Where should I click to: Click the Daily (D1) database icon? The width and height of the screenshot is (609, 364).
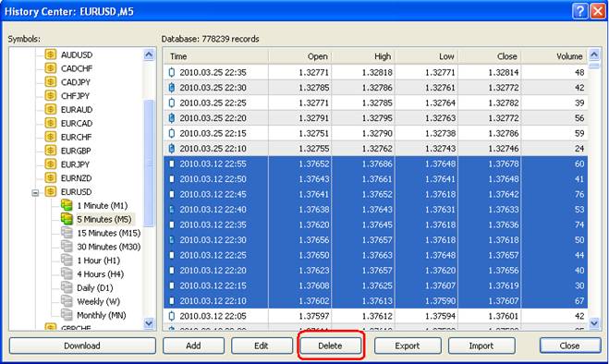click(x=67, y=287)
